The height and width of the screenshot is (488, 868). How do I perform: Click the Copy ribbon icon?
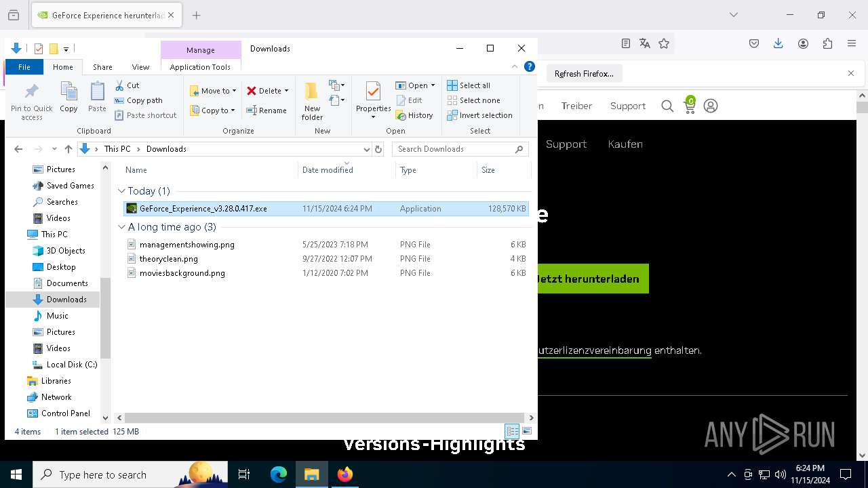68,97
